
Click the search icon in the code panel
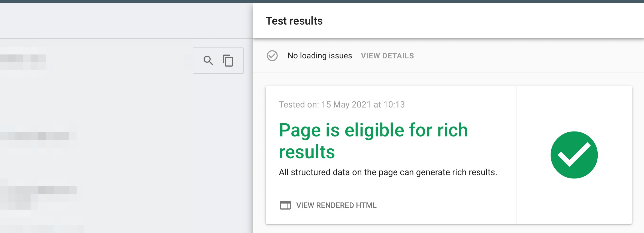(x=208, y=60)
